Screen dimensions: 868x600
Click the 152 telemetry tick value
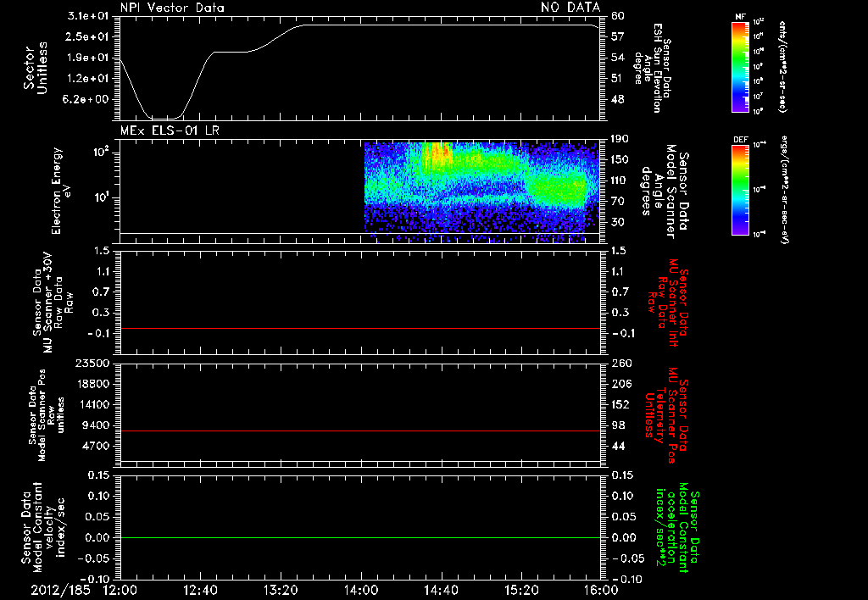pos(620,404)
